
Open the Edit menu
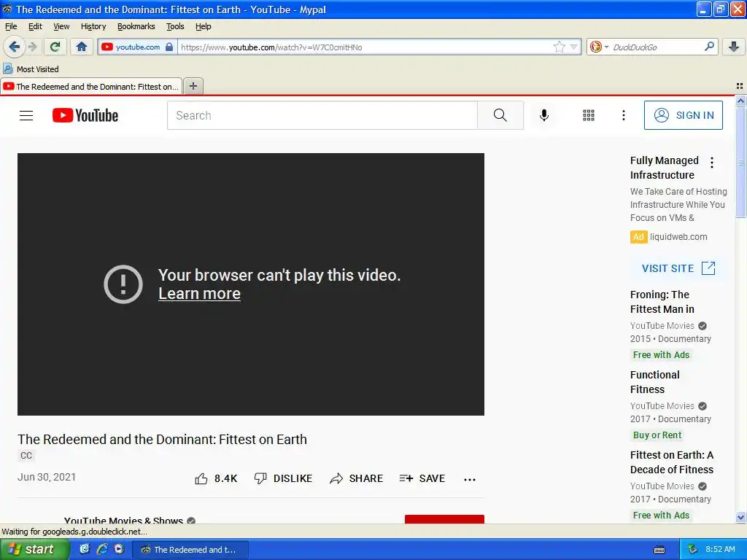tap(35, 26)
